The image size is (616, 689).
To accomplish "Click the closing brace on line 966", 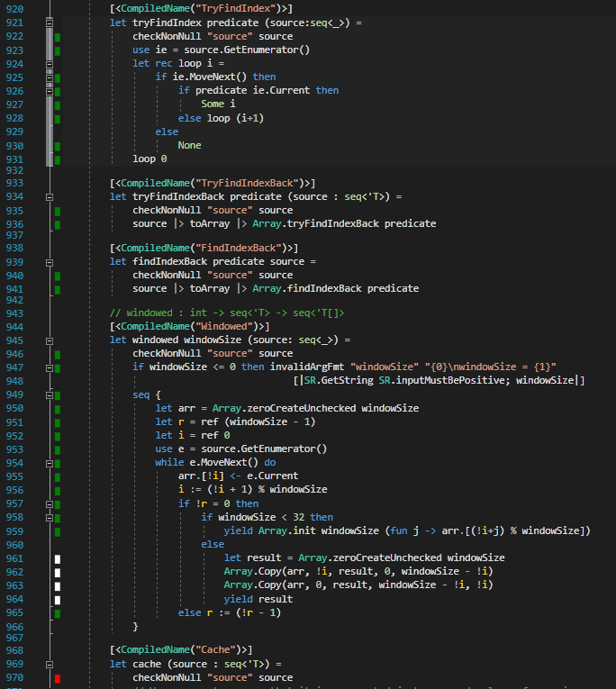I will click(135, 627).
